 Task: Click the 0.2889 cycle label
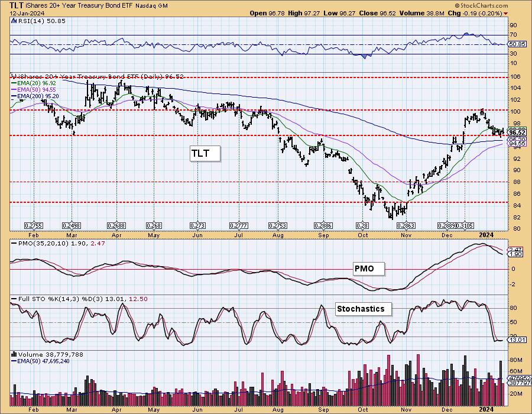click(446, 226)
